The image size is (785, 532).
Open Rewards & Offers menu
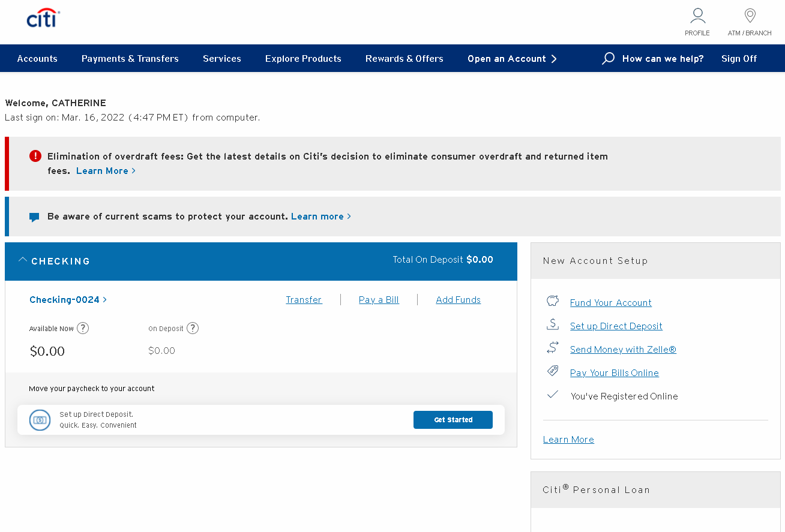(x=405, y=59)
